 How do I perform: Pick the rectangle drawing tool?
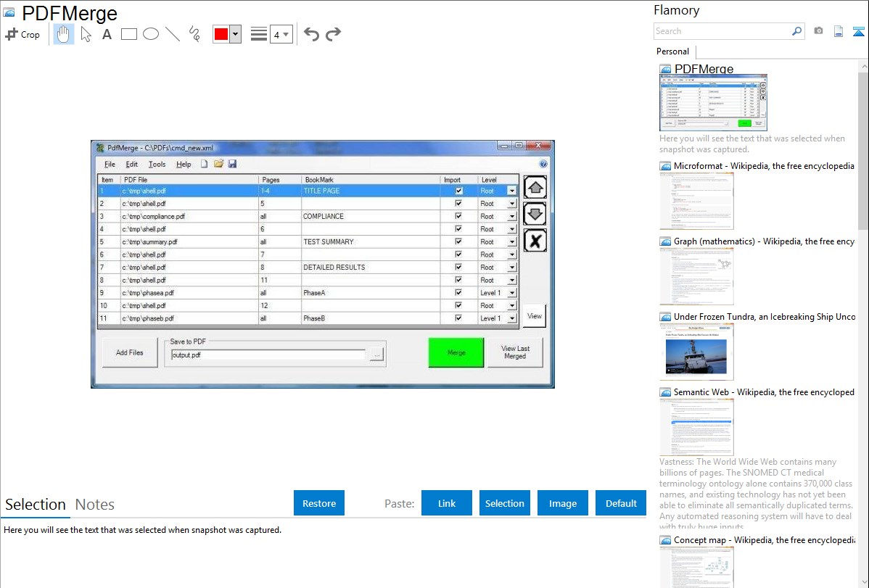129,34
